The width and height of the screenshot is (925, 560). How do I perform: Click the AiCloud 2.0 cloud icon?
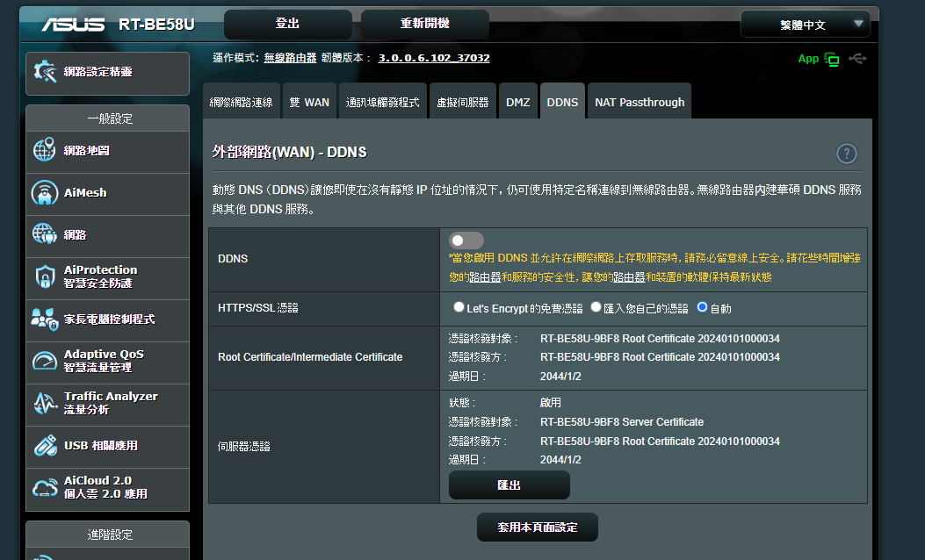point(45,487)
